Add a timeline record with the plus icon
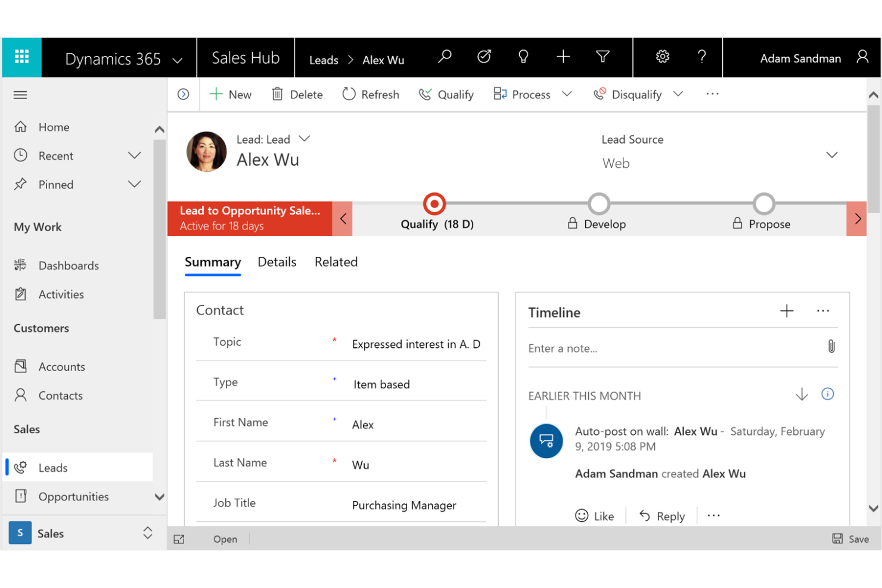882x588 pixels. [x=787, y=311]
